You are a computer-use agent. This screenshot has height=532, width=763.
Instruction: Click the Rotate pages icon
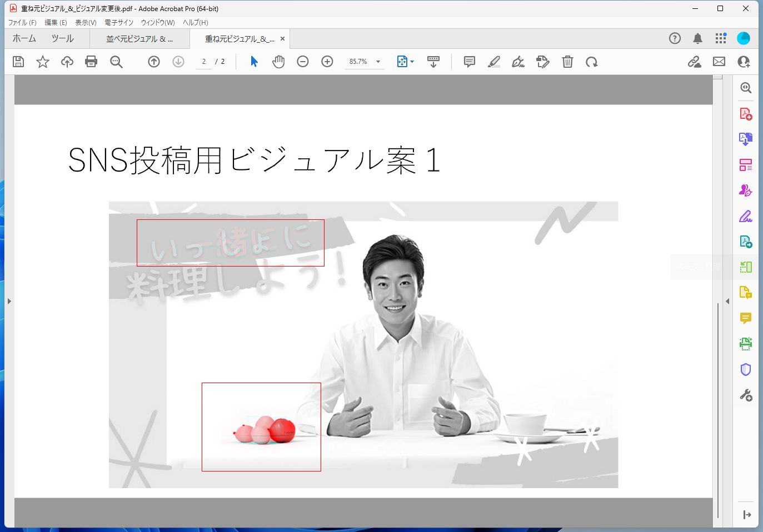(591, 62)
